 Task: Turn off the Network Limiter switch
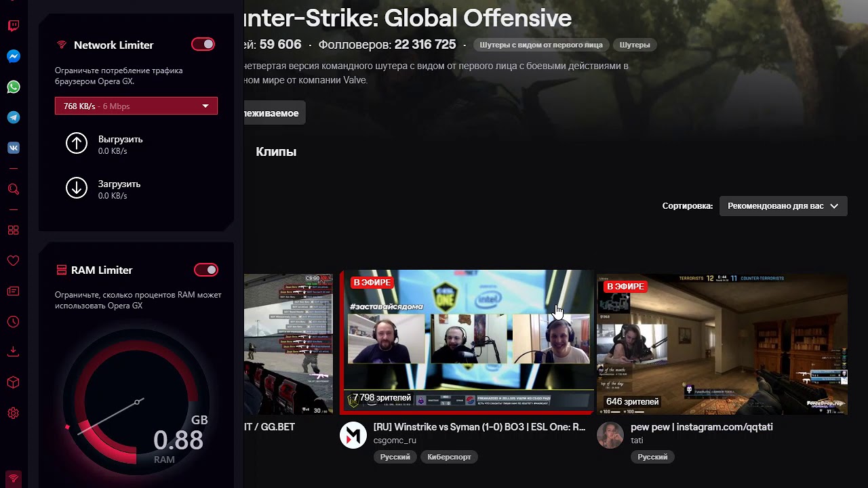point(203,44)
